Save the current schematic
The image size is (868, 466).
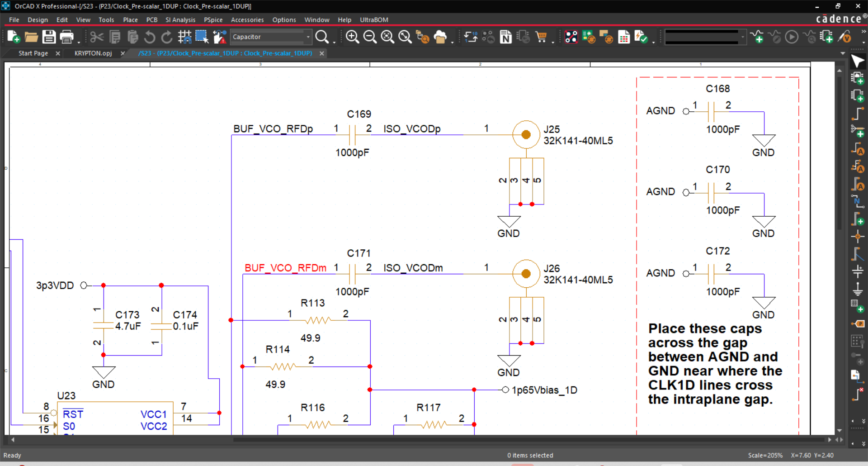click(49, 37)
